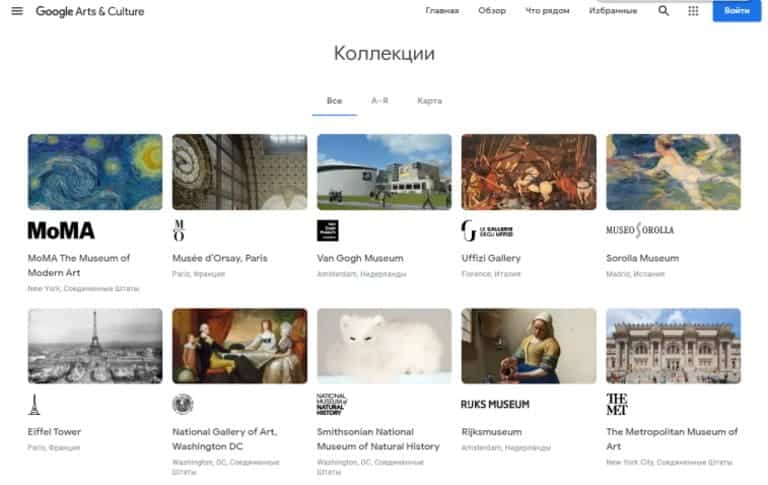This screenshot has width=768, height=485.
Task: Open MoMA The Museum of Modern Art link
Action: [x=79, y=265]
